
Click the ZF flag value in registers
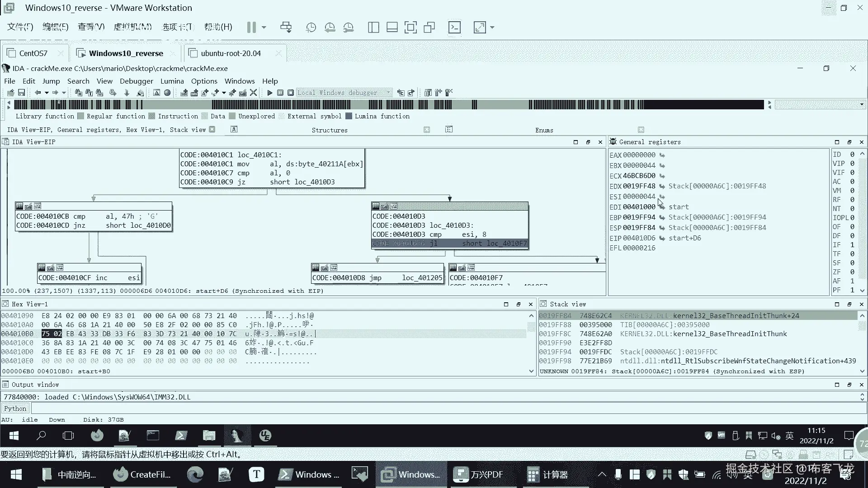[x=852, y=272]
